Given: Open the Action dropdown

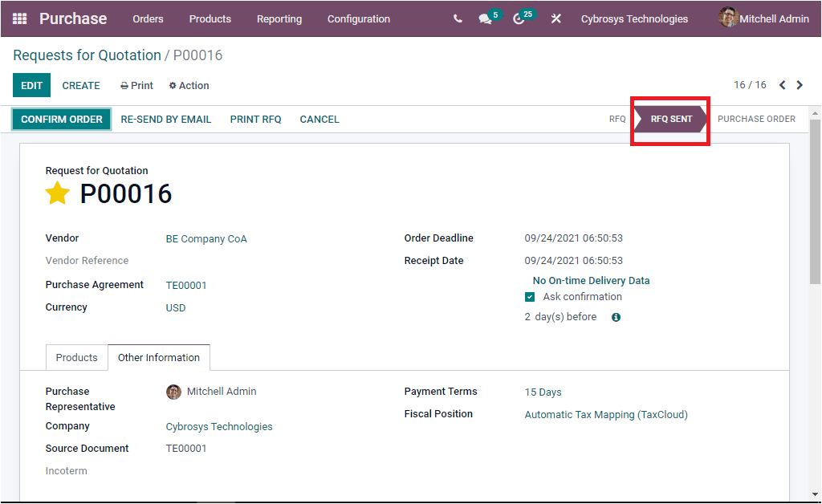Looking at the screenshot, I should point(189,85).
